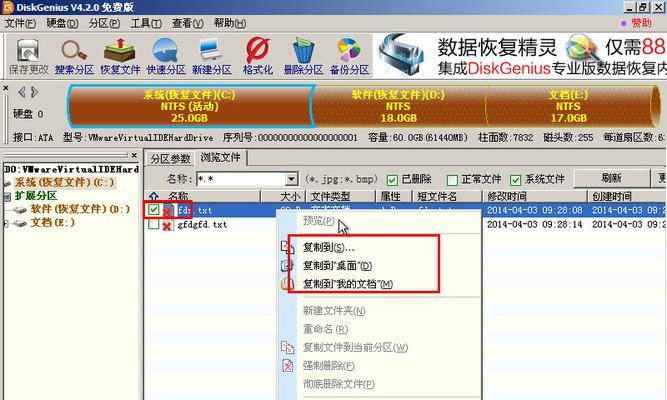Open the 工具(T) menu
Image resolution: width=667 pixels, height=400 pixels.
(x=146, y=23)
